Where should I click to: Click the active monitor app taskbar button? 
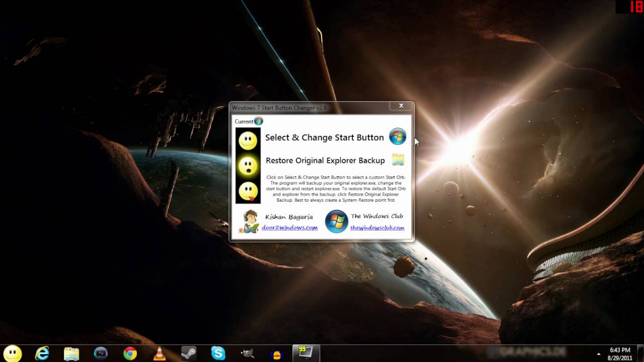click(306, 353)
